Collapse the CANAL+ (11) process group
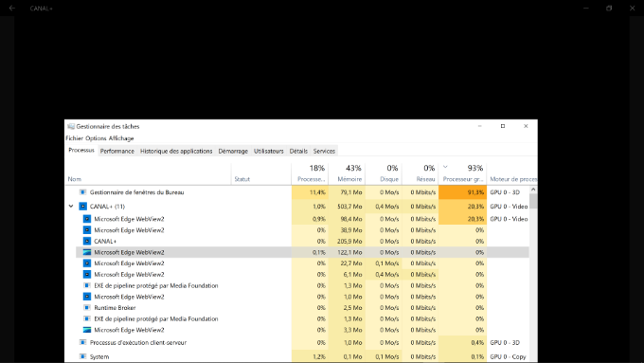 (x=71, y=206)
